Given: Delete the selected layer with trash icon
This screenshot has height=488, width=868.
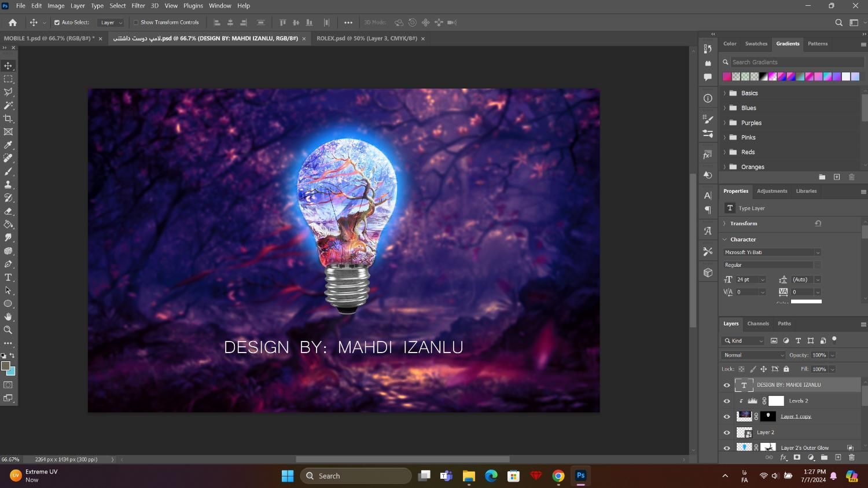Looking at the screenshot, I should (851, 457).
